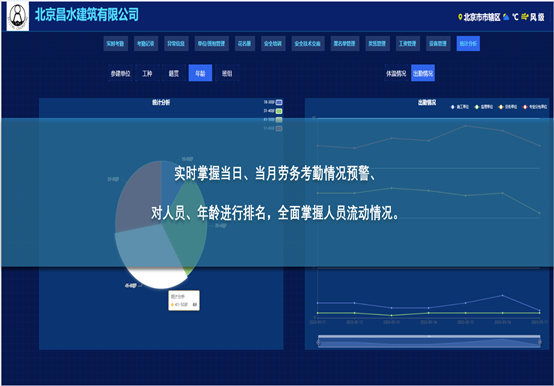554x386 pixels.
Task: Toggle the 18-30岁 legend swatch
Action: pos(279,102)
